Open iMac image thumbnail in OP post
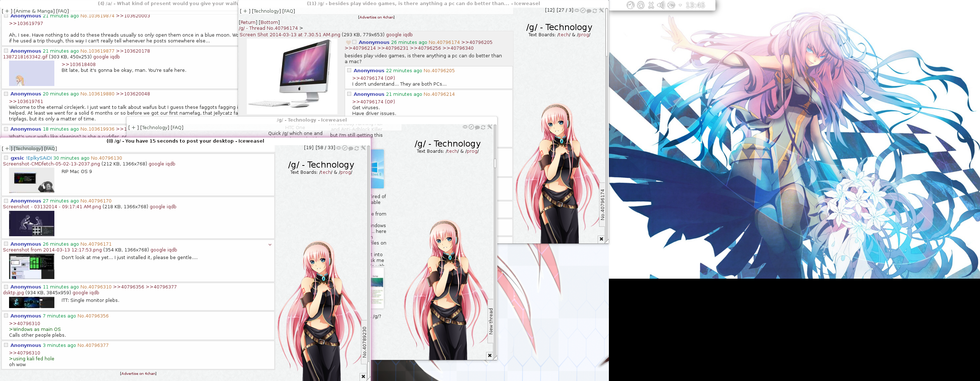 pyautogui.click(x=292, y=76)
